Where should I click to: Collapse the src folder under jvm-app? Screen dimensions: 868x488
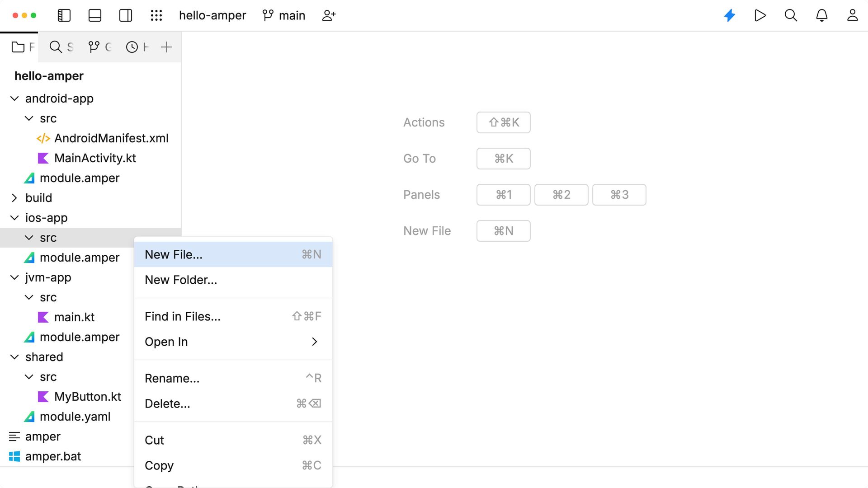click(29, 297)
